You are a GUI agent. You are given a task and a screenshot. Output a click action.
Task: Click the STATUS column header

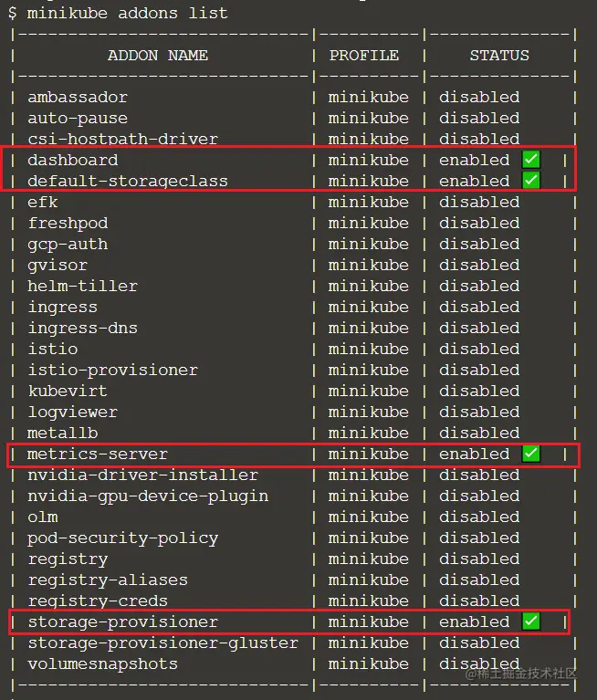[499, 56]
